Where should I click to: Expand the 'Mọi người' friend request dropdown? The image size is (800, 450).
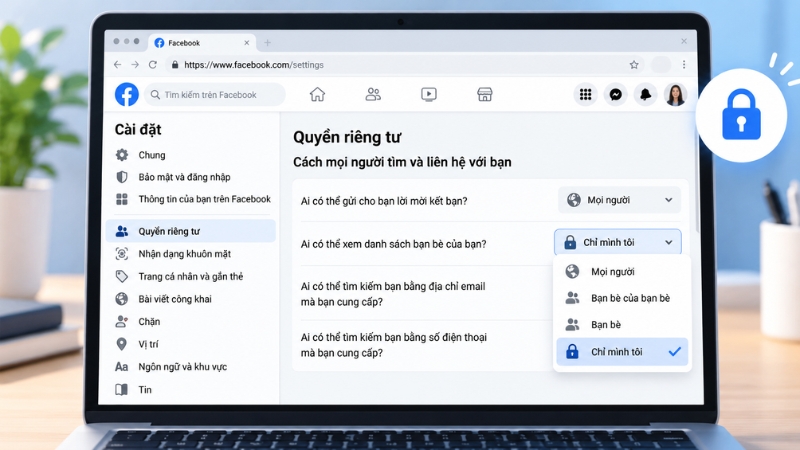(619, 200)
